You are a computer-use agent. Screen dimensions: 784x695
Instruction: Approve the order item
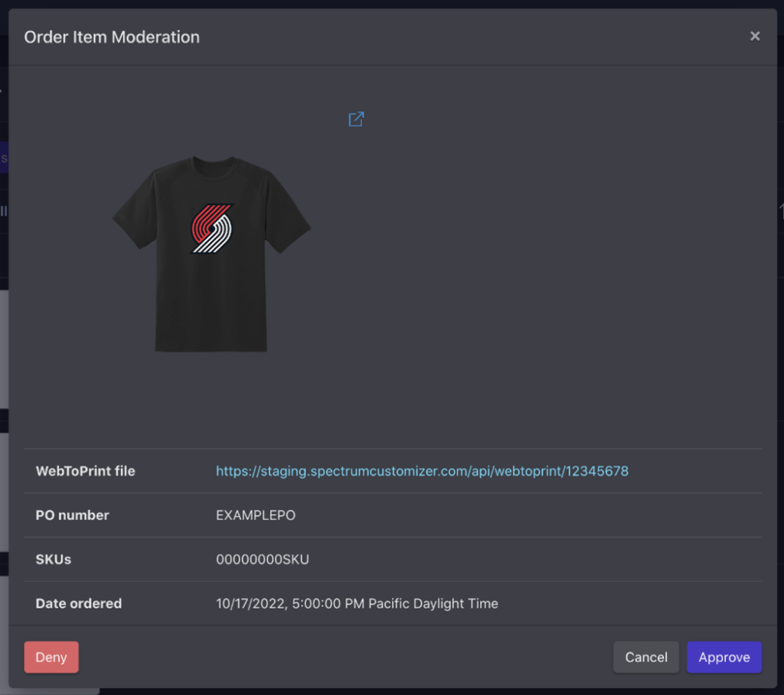click(724, 657)
